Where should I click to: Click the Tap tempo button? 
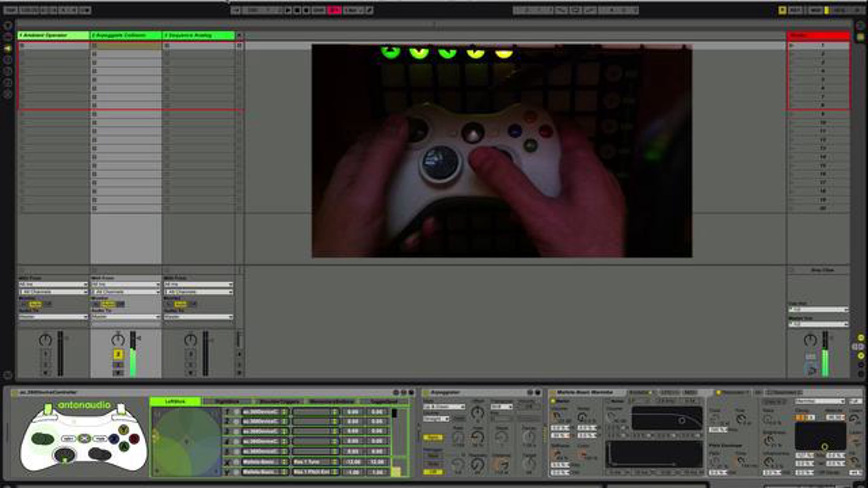pos(10,10)
